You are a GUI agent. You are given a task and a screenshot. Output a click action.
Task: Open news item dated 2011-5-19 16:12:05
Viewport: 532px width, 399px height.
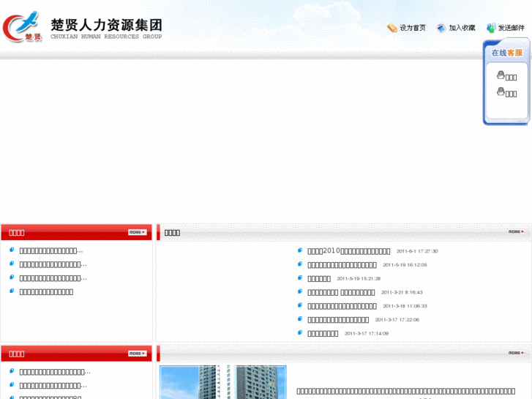click(x=342, y=265)
